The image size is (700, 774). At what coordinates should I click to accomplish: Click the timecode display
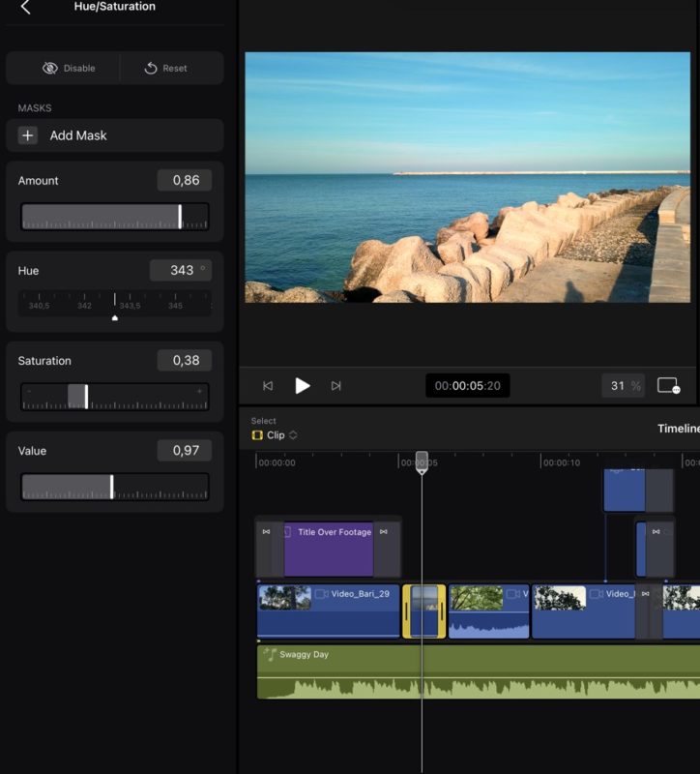click(467, 386)
